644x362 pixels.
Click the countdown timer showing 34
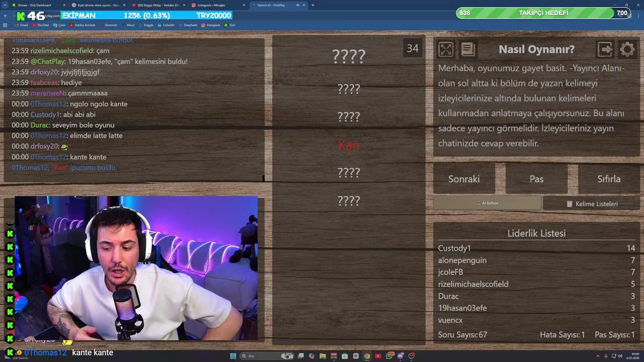tap(413, 48)
